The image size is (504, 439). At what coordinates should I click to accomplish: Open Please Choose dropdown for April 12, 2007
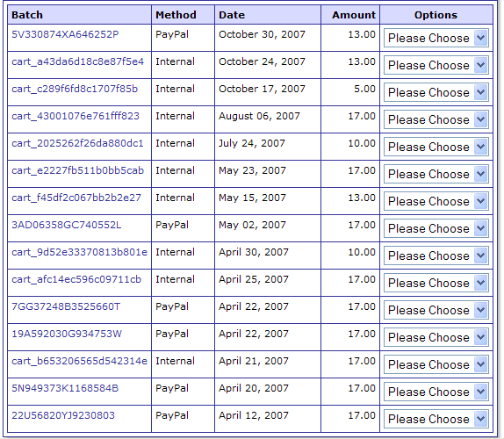point(436,419)
